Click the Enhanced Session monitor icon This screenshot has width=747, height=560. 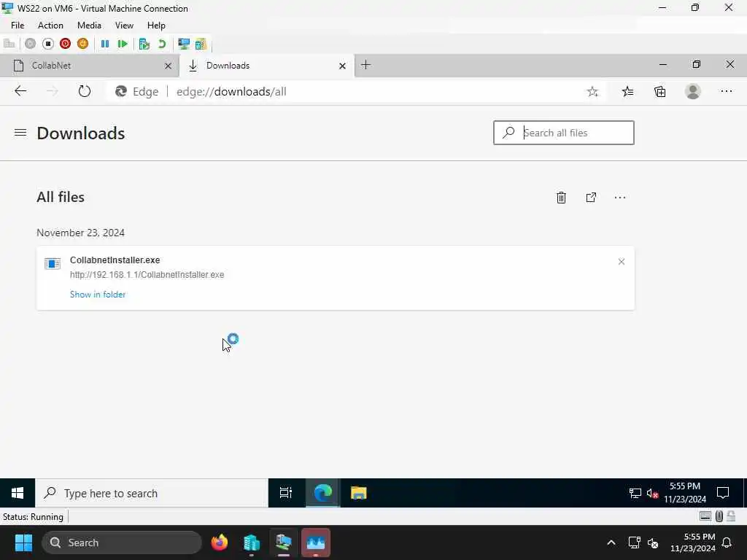pyautogui.click(x=183, y=44)
